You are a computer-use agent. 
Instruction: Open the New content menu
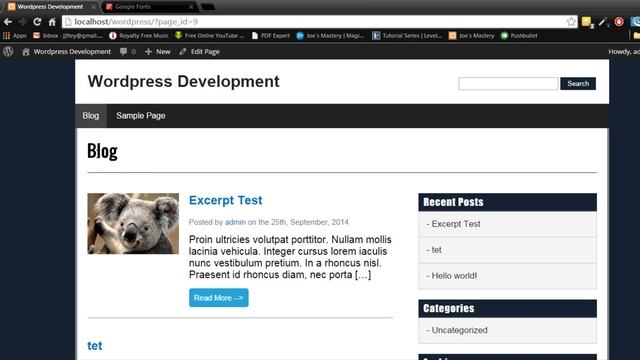pyautogui.click(x=158, y=51)
